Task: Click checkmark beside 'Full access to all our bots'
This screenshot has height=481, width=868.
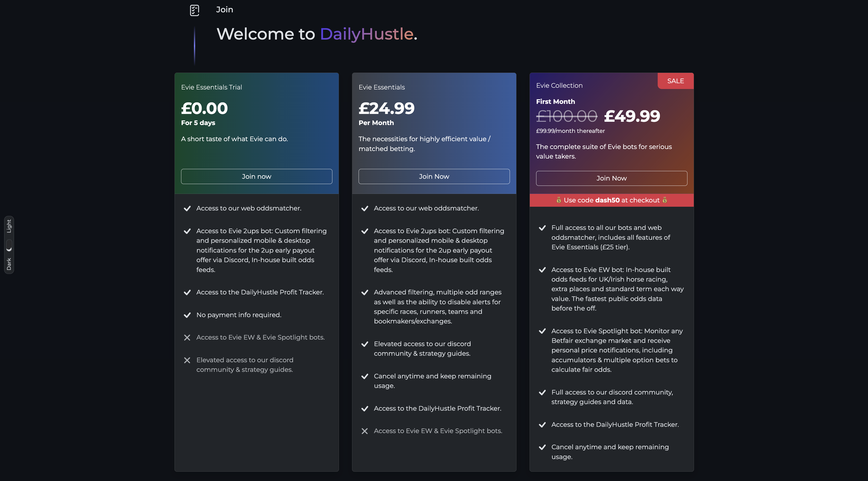Action: (x=542, y=228)
